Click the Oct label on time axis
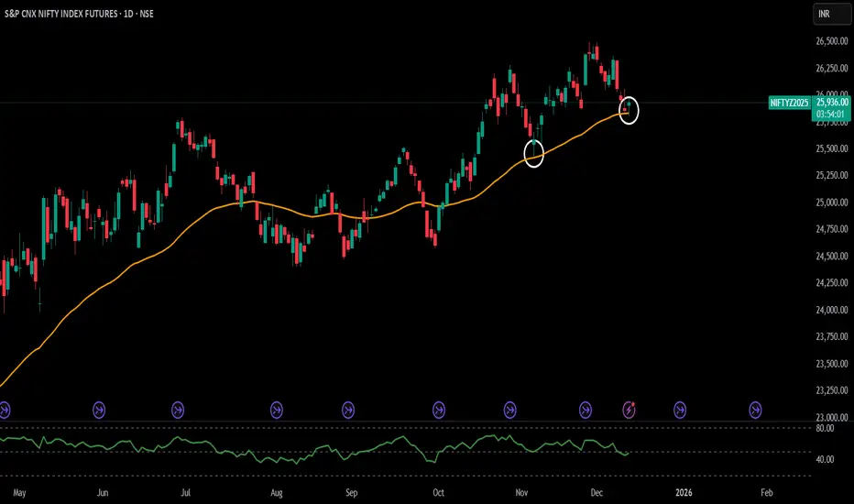The width and height of the screenshot is (854, 504). (x=438, y=493)
